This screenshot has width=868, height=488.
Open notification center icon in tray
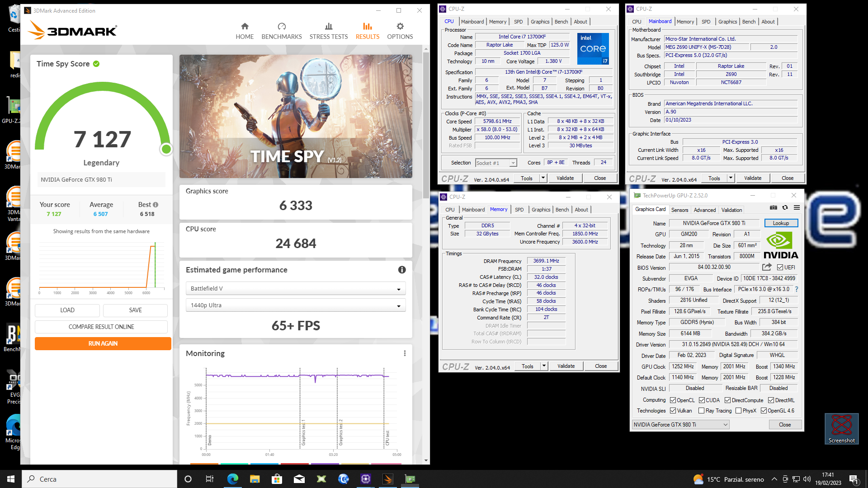(854, 479)
